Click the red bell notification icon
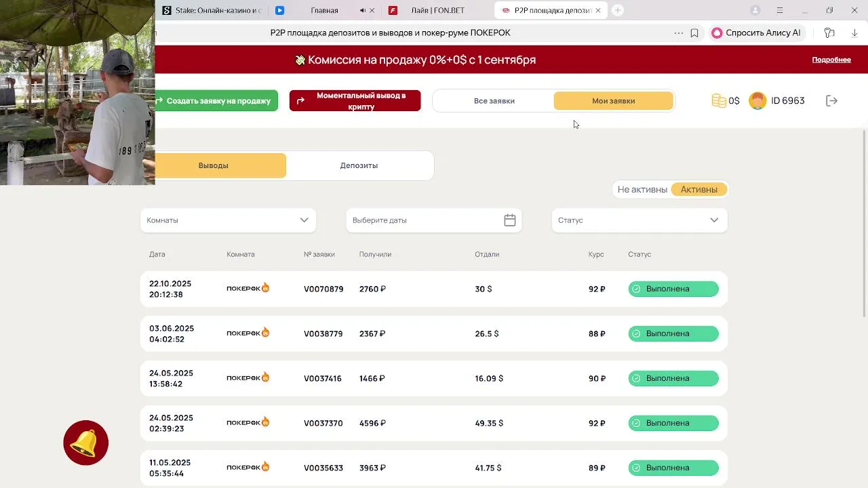The width and height of the screenshot is (868, 488). [86, 443]
